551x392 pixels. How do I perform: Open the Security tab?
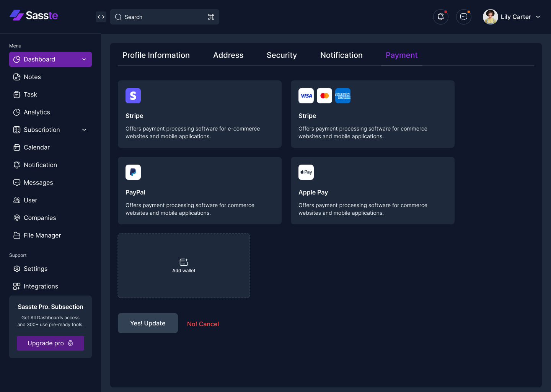[x=282, y=55]
